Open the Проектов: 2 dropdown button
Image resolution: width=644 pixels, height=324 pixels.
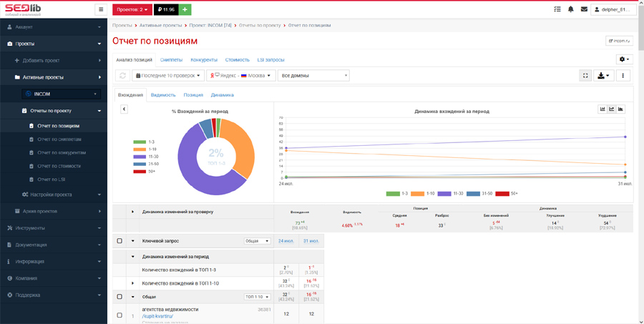[x=132, y=9]
